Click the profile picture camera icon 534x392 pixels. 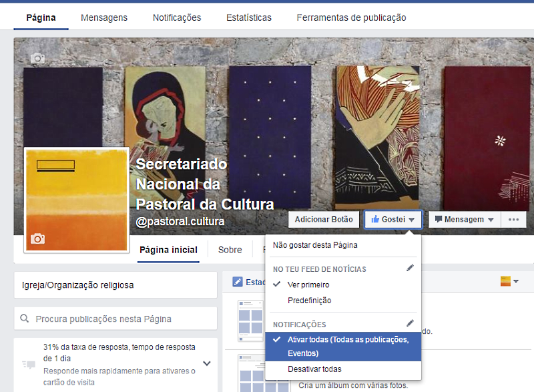[37, 239]
